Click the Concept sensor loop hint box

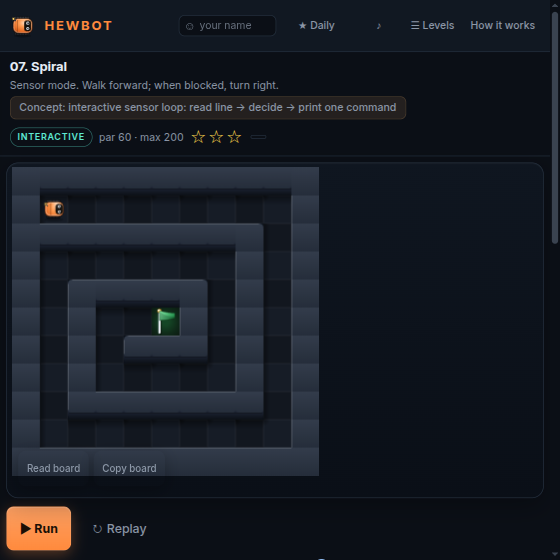coord(208,108)
